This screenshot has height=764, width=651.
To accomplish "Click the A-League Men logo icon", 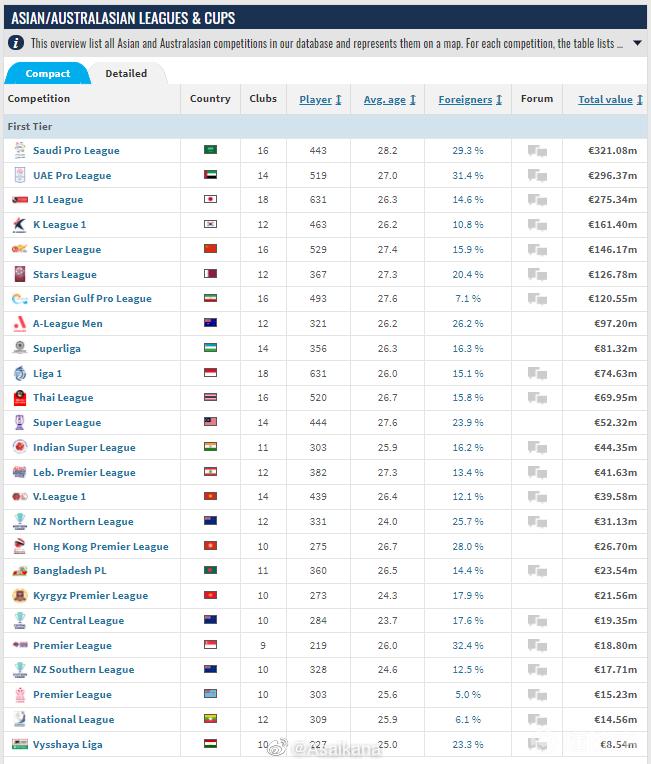I will pyautogui.click(x=19, y=324).
